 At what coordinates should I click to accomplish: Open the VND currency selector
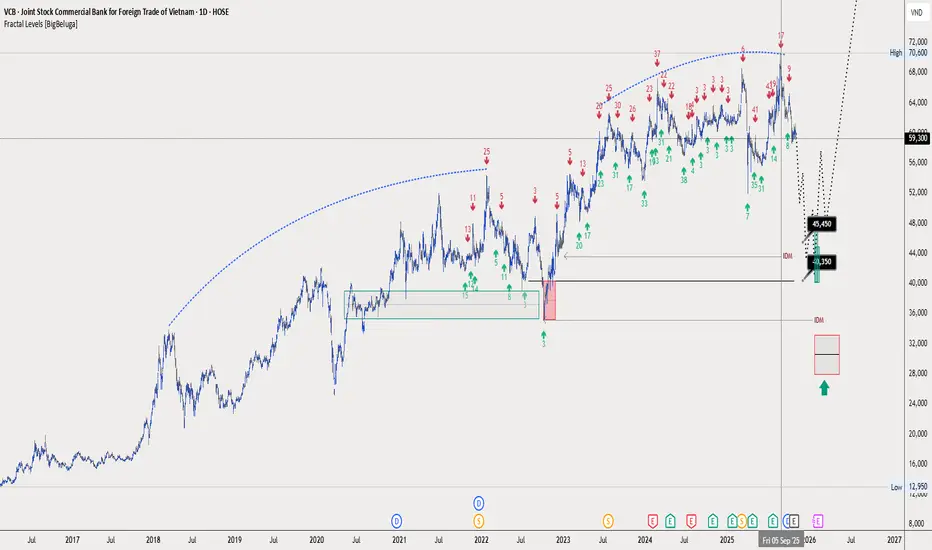916,12
